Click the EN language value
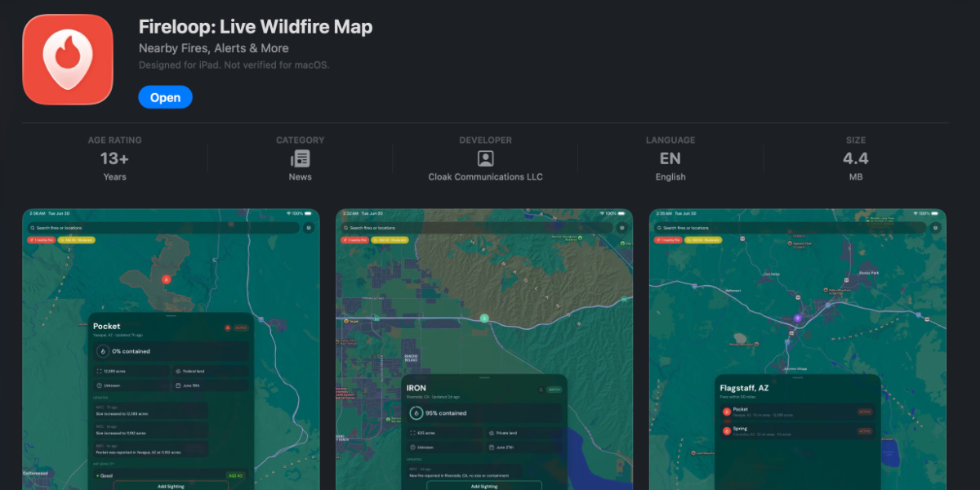 (670, 158)
